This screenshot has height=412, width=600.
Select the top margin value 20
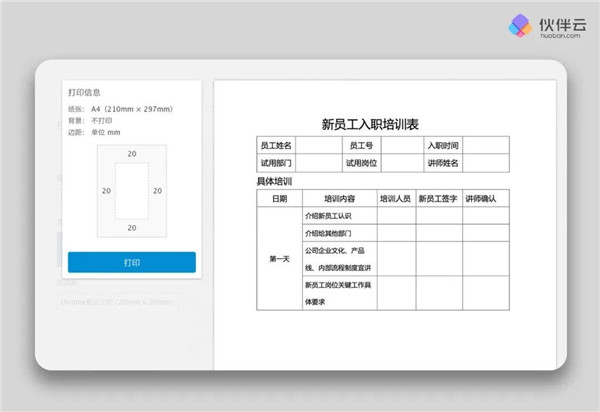(132, 153)
